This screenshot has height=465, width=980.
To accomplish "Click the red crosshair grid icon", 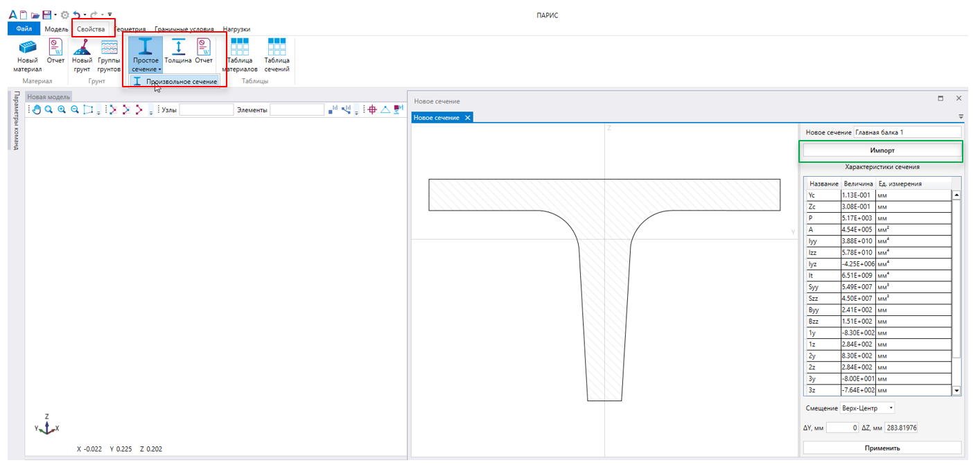I will pyautogui.click(x=372, y=109).
